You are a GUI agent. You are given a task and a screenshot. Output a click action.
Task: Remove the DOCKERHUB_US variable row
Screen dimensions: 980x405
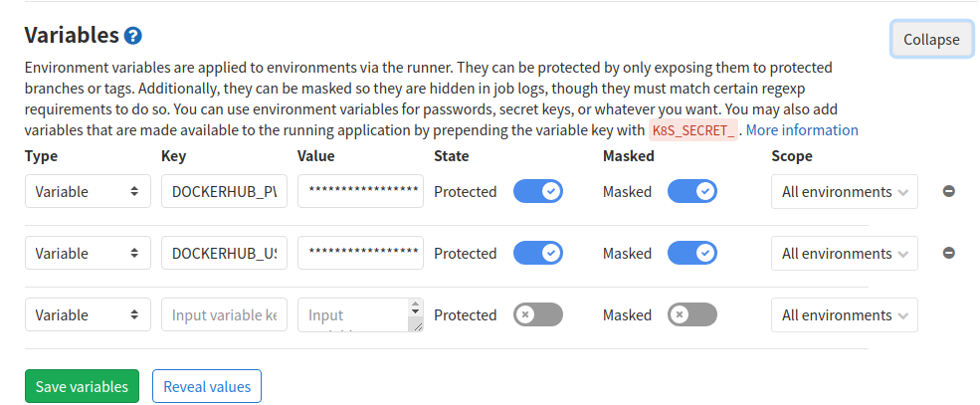(948, 253)
